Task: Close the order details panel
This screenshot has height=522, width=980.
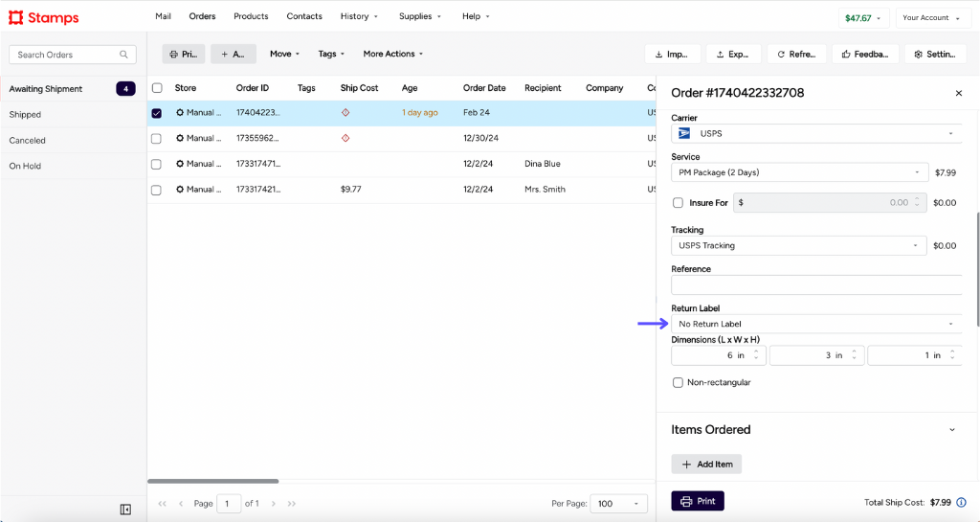Action: 959,93
